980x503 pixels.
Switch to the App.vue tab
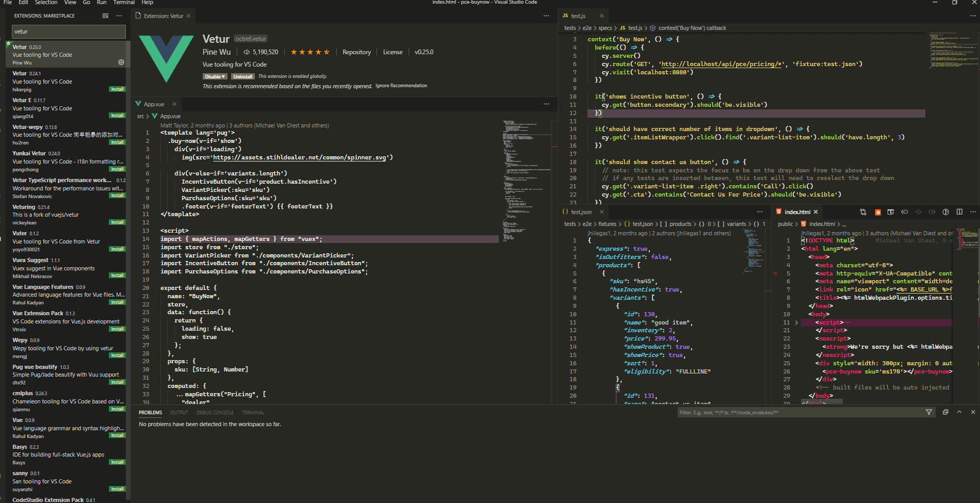(153, 104)
